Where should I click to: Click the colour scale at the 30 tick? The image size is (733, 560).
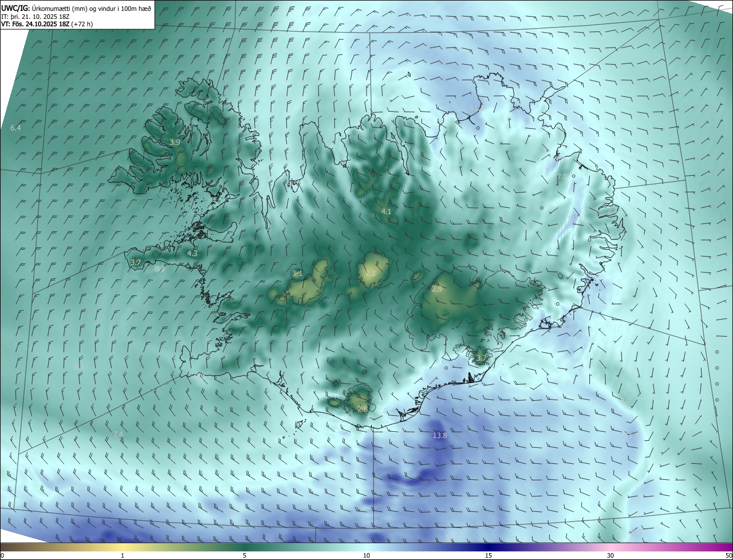tap(610, 555)
